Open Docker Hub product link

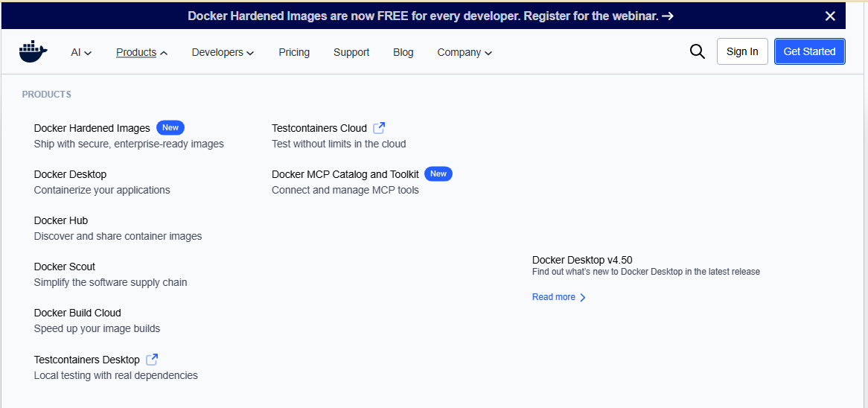61,220
